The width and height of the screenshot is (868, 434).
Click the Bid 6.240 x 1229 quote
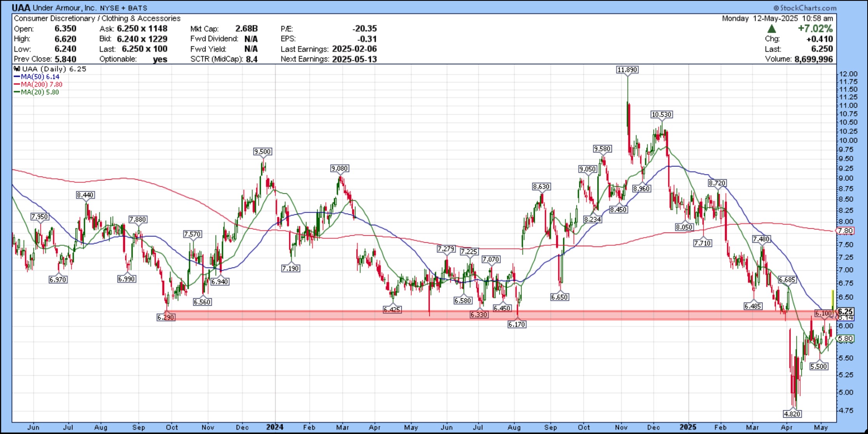pos(142,39)
